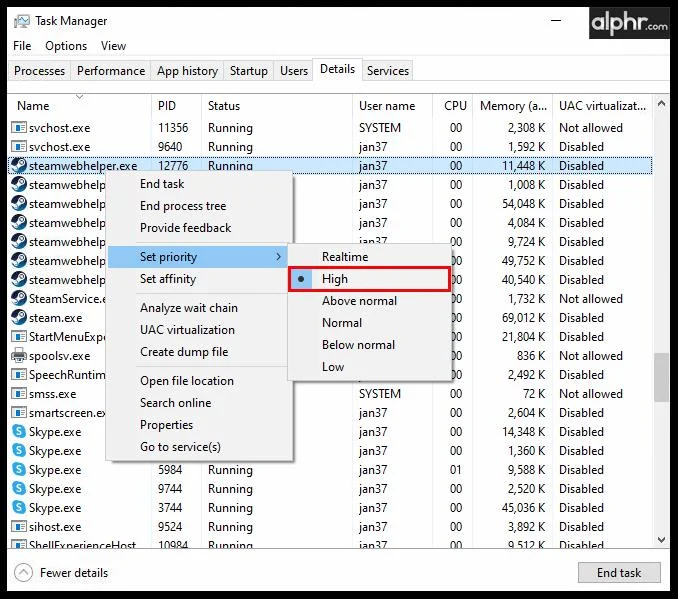Click the End task button at bottom
Viewport: 678px width, 599px height.
pyautogui.click(x=619, y=573)
